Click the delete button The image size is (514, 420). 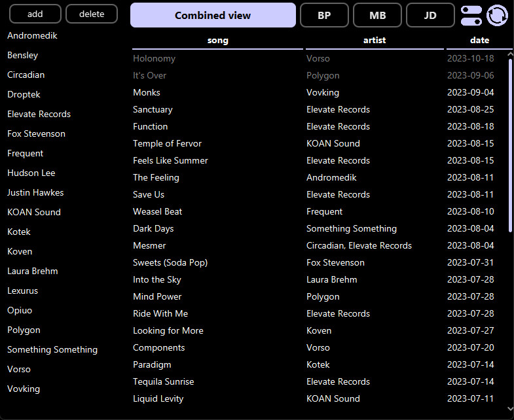(x=92, y=14)
